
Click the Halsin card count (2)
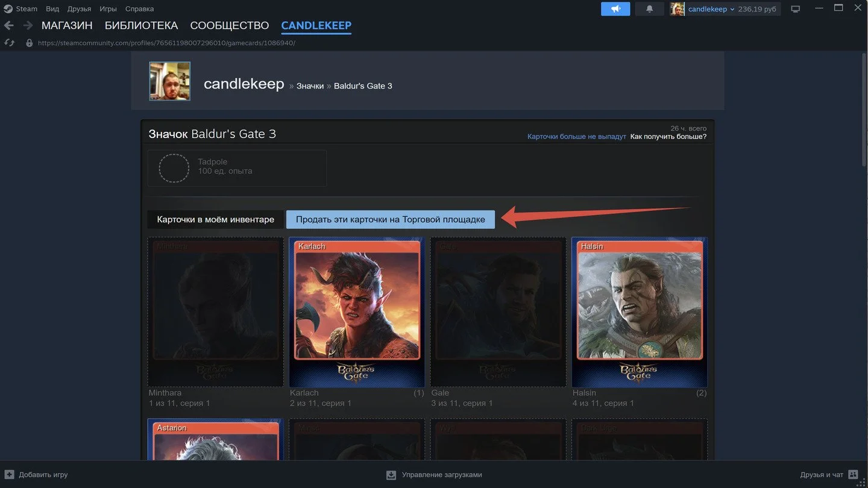pyautogui.click(x=701, y=393)
